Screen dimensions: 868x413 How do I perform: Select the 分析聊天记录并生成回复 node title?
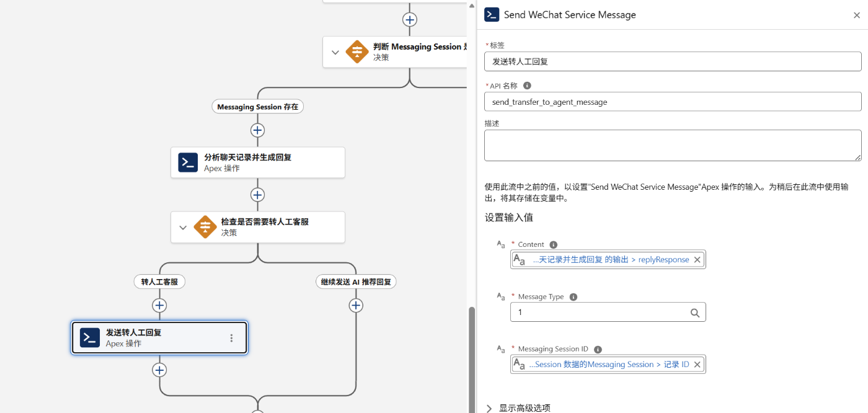[x=247, y=157]
